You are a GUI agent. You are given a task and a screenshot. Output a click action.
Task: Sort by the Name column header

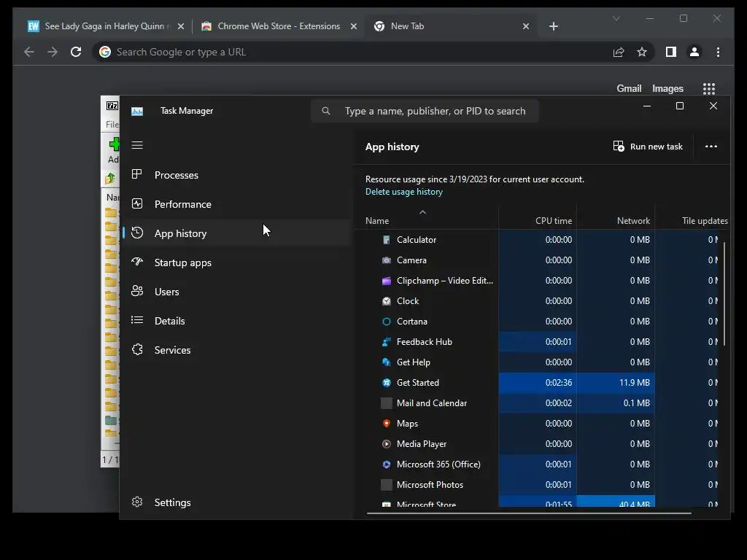pos(426,217)
